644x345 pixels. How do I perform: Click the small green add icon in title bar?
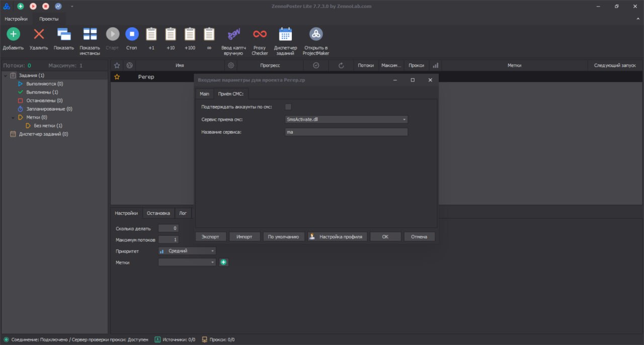coord(20,6)
